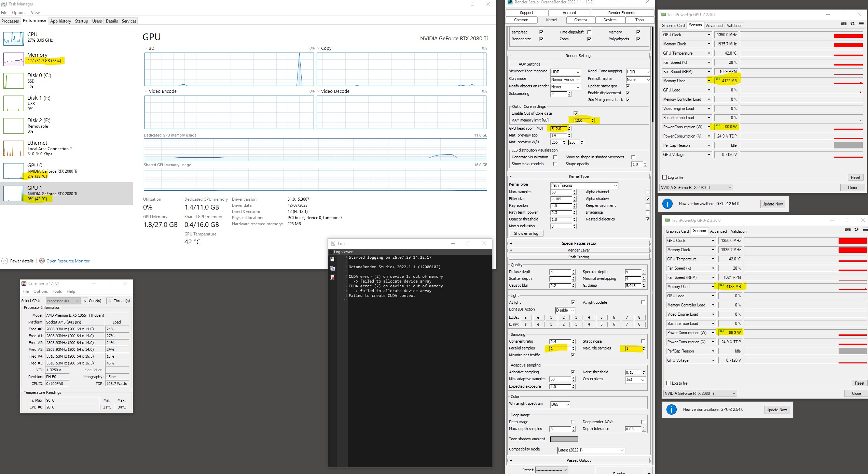The height and width of the screenshot is (474, 868).
Task: Save the log in Log viewer
Action: point(332,259)
